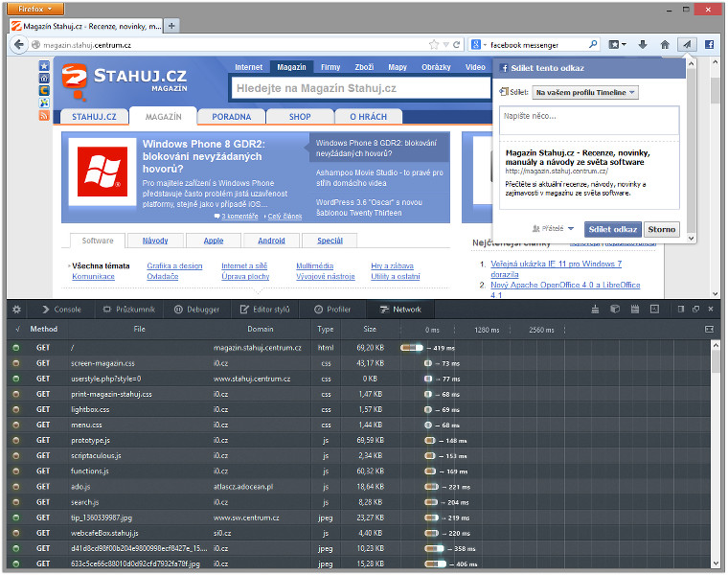Open developer tools options gear
This screenshot has height=575, width=728.
(x=16, y=310)
